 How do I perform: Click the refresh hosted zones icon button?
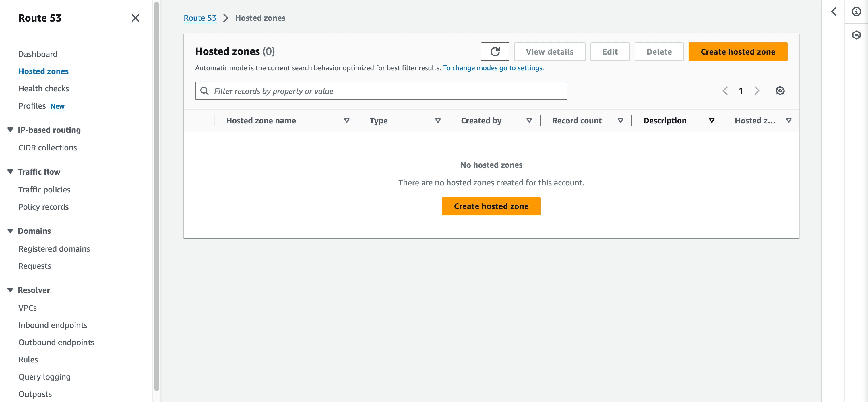495,52
